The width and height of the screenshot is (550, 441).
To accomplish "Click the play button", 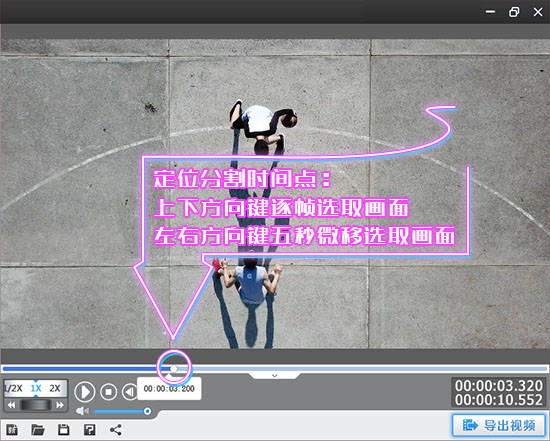I will click(x=85, y=391).
